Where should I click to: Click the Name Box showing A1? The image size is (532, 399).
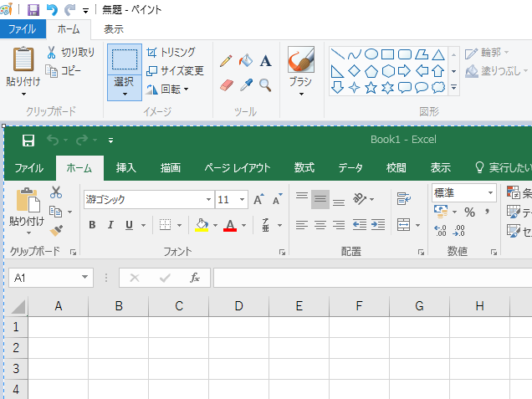(50, 278)
